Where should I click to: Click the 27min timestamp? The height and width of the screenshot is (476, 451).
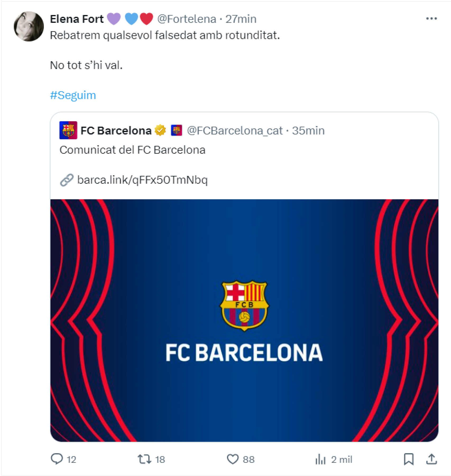[241, 19]
